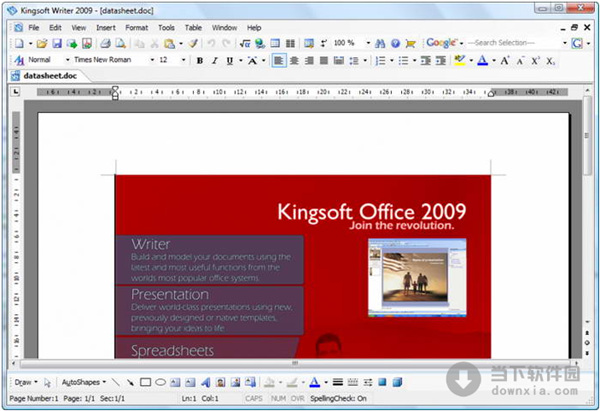The image size is (600, 411).
Task: Toggle Align Left paragraph alignment
Action: tap(279, 61)
